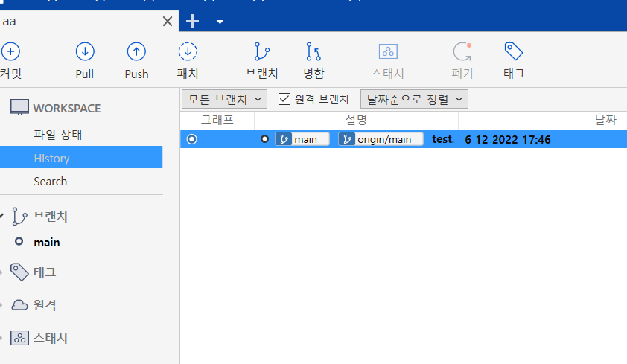Toggle the 원격 브랜치 checkbox
This screenshot has width=627, height=364.
[x=284, y=99]
